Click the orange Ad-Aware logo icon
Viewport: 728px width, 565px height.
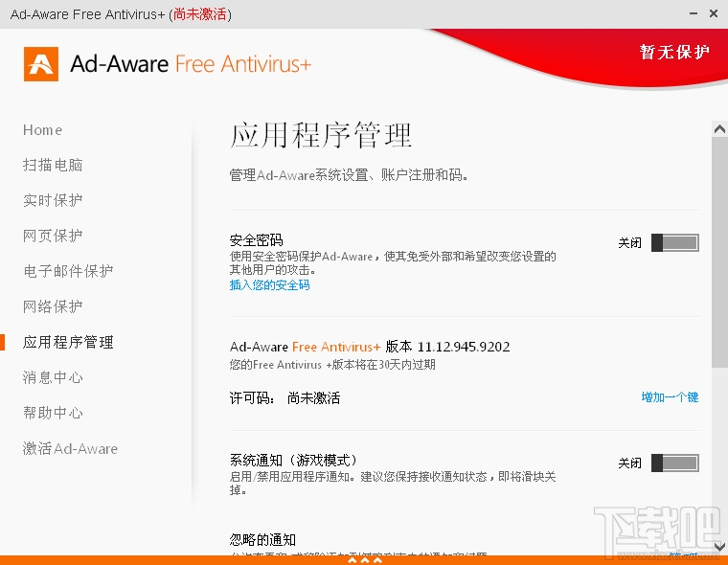(x=41, y=64)
